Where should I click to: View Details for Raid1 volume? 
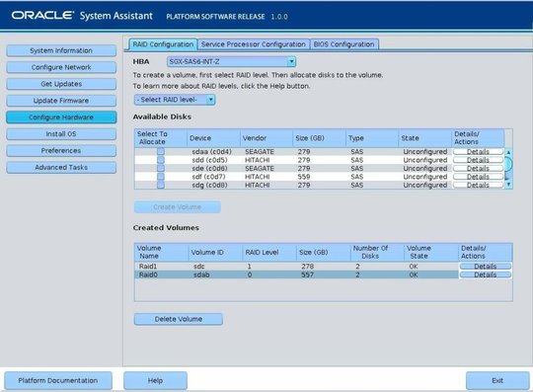coord(485,267)
